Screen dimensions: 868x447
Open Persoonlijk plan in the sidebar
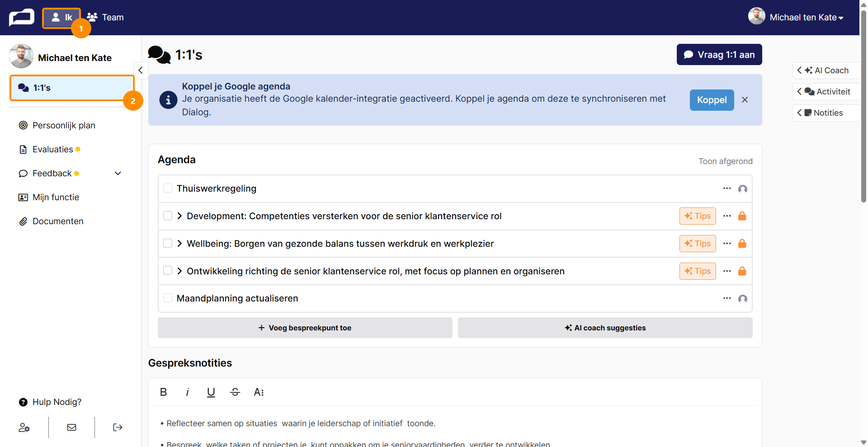[x=57, y=125]
